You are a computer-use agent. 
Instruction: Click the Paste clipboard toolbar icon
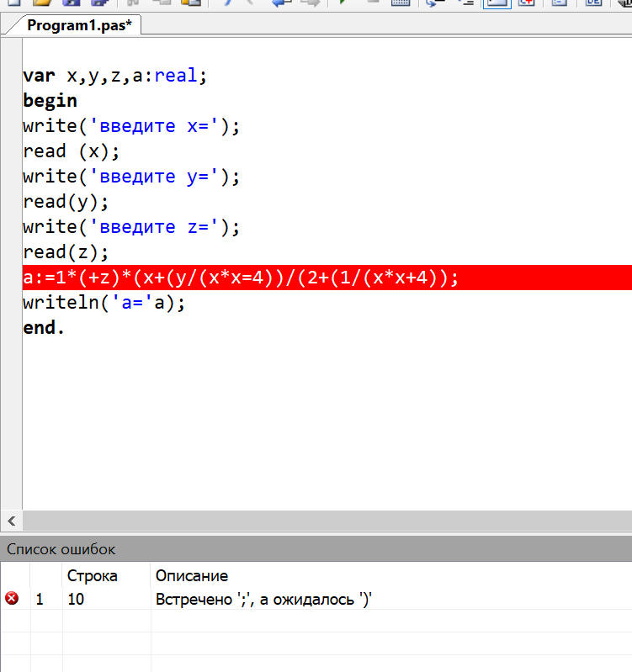(x=191, y=3)
